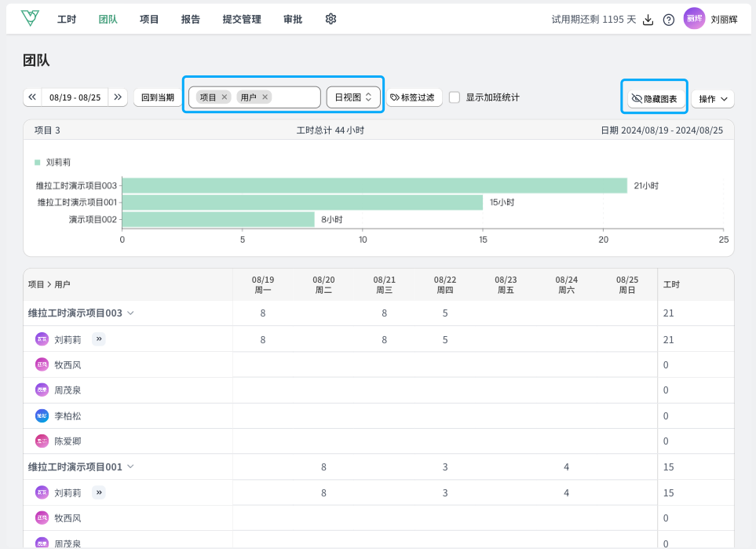Open the 审批 menu tab
Screen dimensions: 756x549
coord(292,20)
